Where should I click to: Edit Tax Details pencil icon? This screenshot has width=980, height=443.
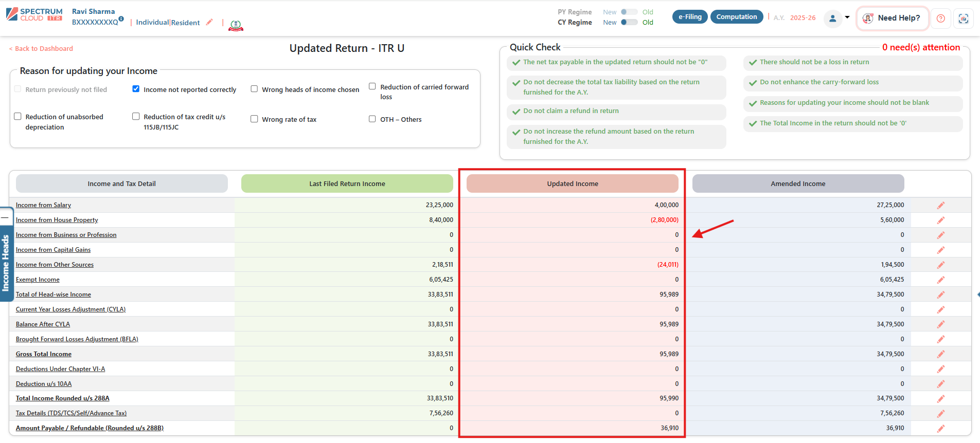click(941, 414)
